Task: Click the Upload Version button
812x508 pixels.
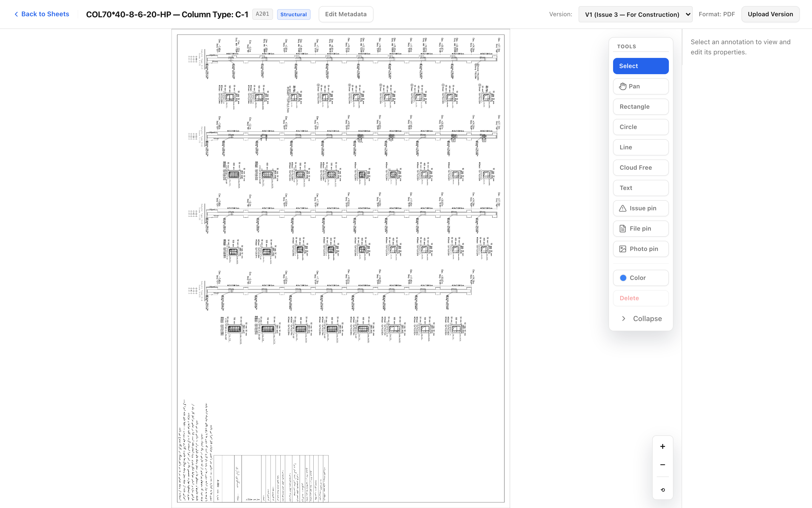Action: (x=770, y=14)
